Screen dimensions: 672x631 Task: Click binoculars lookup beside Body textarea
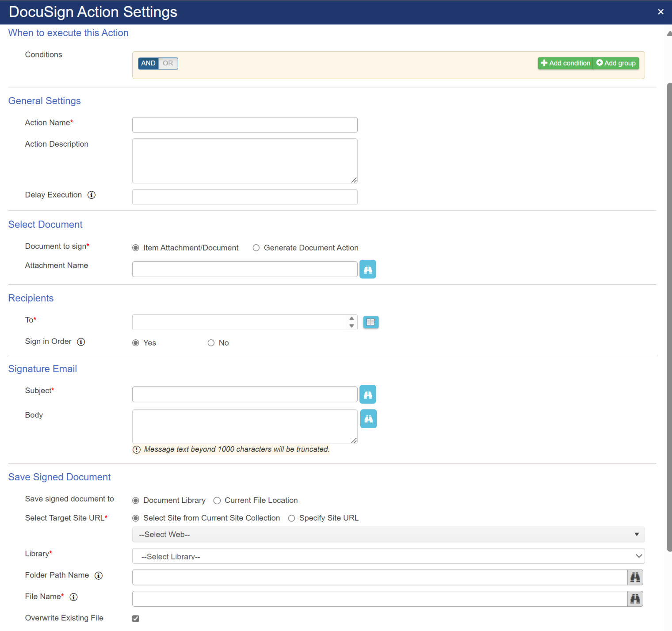click(368, 419)
